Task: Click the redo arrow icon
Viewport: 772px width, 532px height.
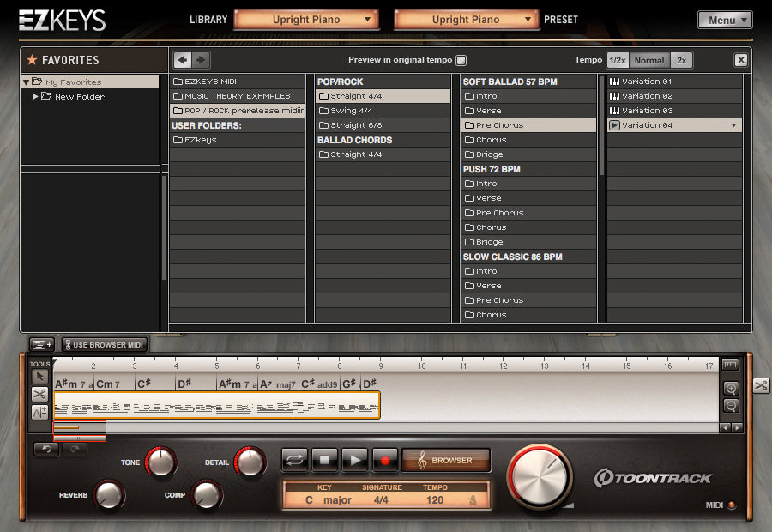Action: point(75,449)
